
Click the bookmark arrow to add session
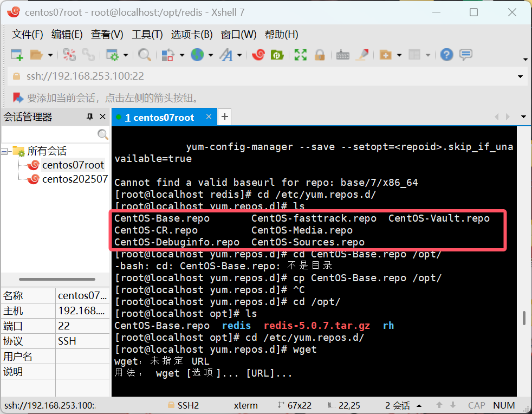click(18, 98)
